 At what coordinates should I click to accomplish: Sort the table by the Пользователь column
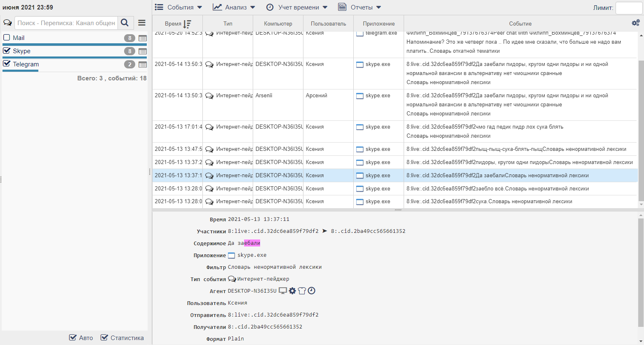click(x=329, y=24)
